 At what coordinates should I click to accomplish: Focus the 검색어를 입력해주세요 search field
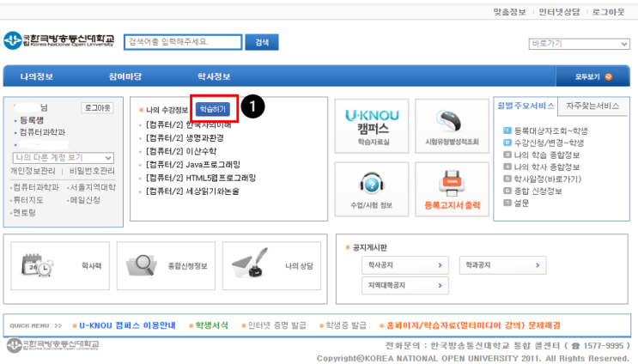(183, 42)
